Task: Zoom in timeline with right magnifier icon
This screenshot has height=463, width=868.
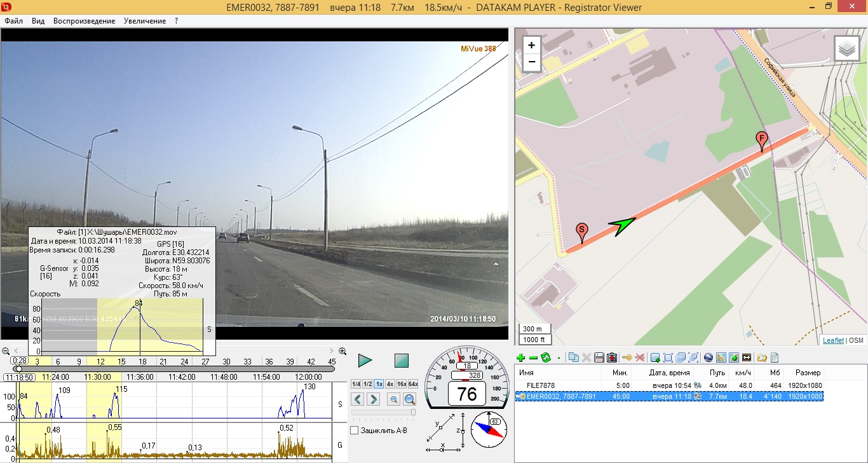Action: [x=343, y=351]
